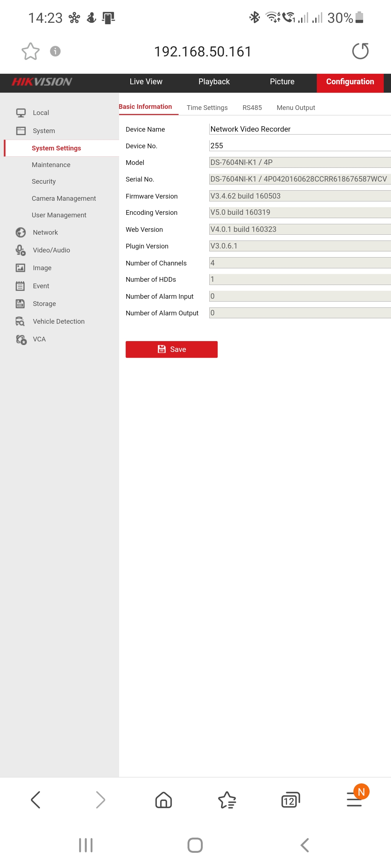The height and width of the screenshot is (868, 391).
Task: Click the Network globe icon in sidebar
Action: tap(21, 232)
